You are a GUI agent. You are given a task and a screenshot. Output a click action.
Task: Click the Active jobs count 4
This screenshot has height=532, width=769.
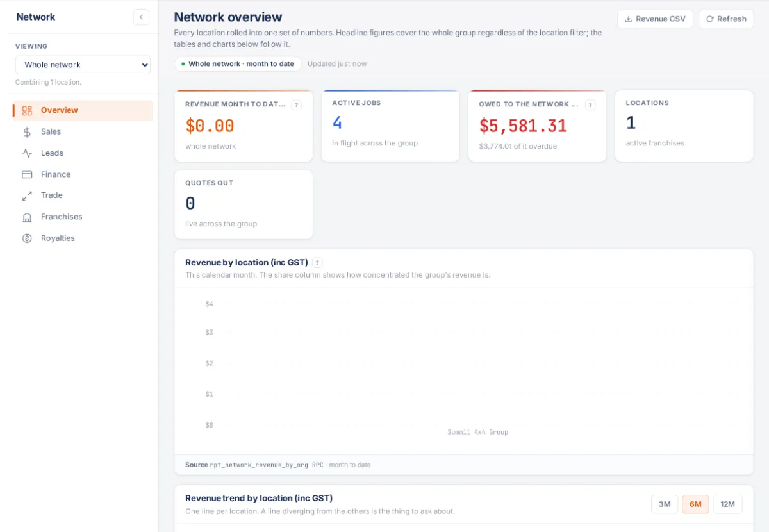(x=337, y=122)
